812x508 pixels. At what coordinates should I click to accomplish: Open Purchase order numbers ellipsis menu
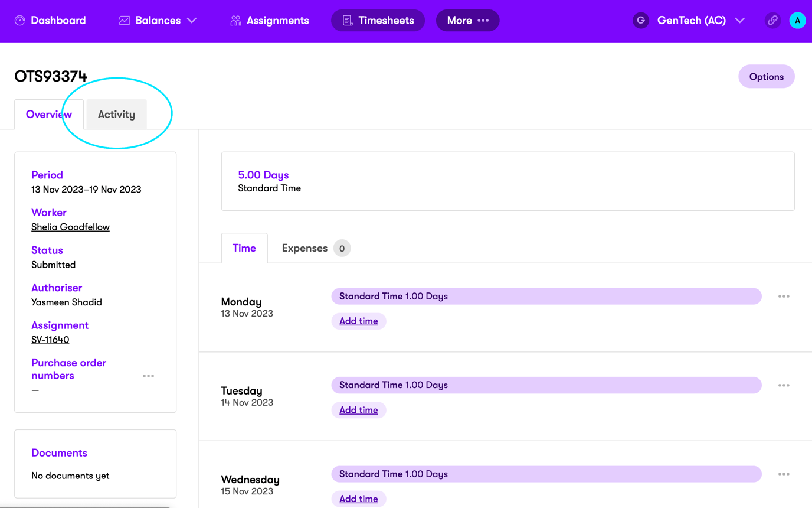coord(148,376)
